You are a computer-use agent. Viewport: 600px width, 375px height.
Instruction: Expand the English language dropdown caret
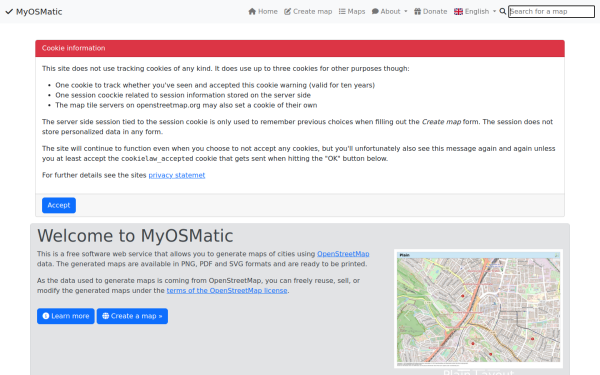click(494, 11)
